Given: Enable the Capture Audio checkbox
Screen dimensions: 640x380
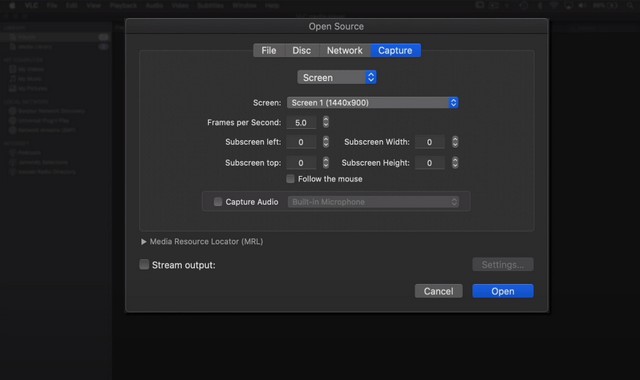Looking at the screenshot, I should click(x=218, y=202).
